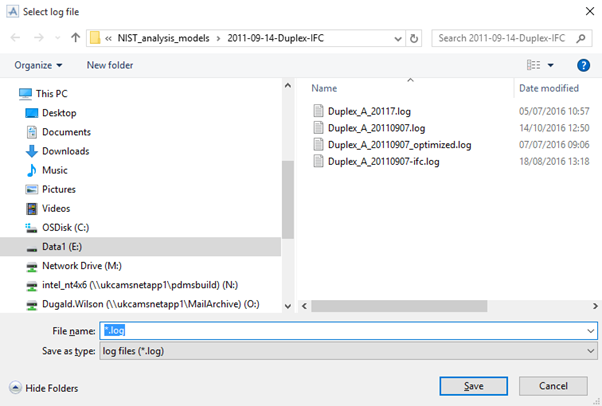The height and width of the screenshot is (406, 602).
Task: Toggle Hide Folders at bottom left
Action: point(43,388)
